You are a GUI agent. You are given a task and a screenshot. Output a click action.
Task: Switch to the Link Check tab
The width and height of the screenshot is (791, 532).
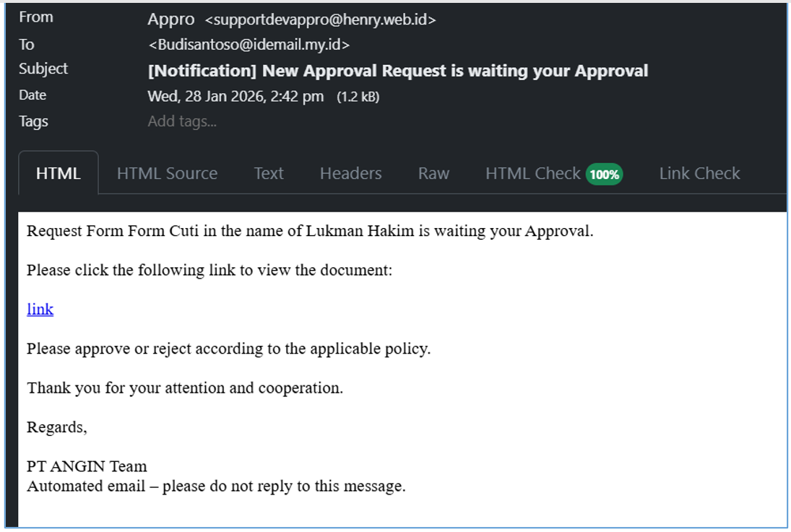pos(699,174)
